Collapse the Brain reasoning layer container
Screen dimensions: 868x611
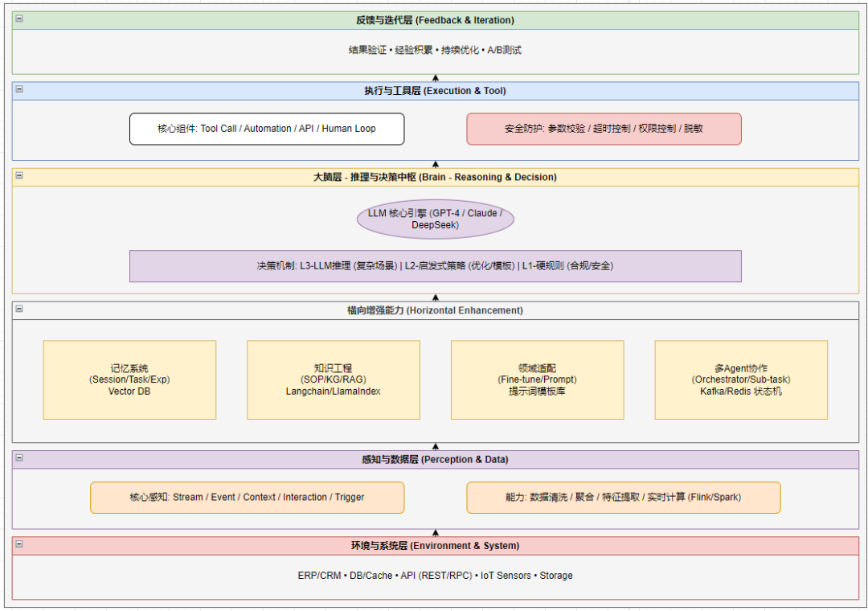pos(19,176)
